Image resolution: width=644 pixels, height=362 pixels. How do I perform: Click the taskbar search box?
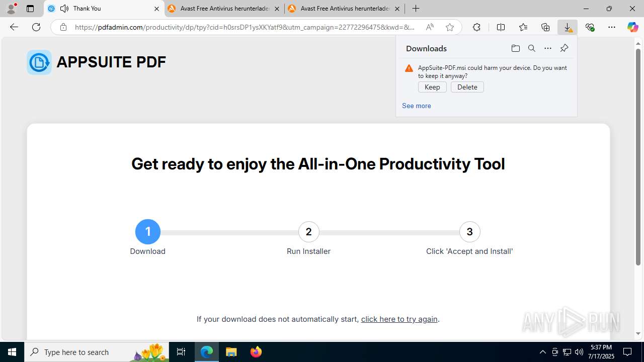97,352
